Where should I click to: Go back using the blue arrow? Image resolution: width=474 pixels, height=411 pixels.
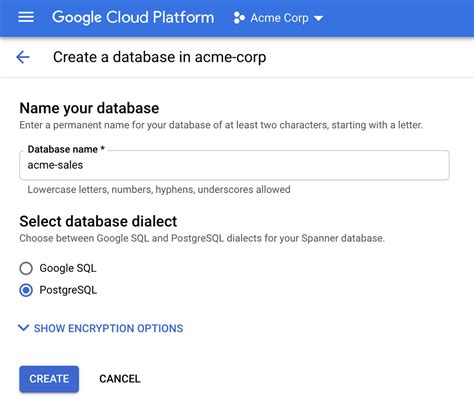pyautogui.click(x=23, y=57)
